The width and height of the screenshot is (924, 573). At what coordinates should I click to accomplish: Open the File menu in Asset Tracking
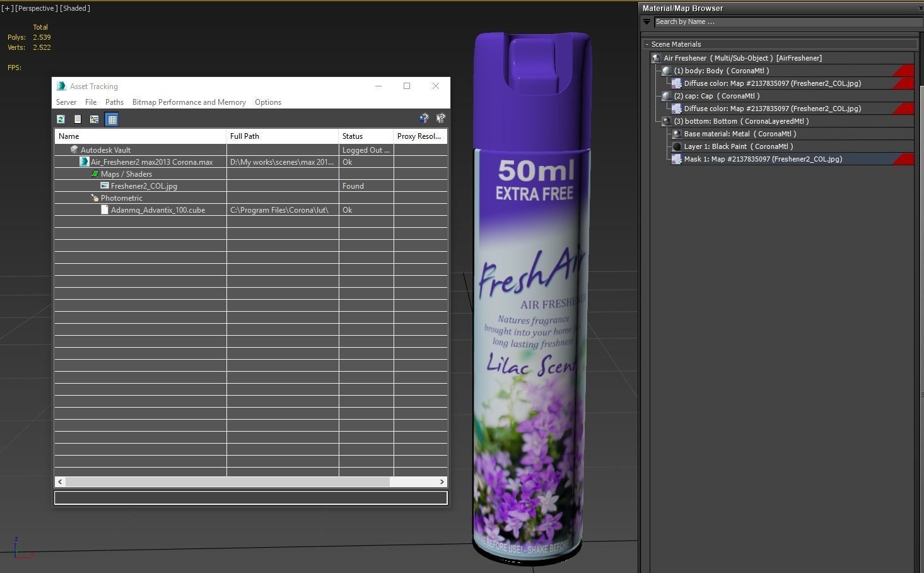(x=91, y=102)
